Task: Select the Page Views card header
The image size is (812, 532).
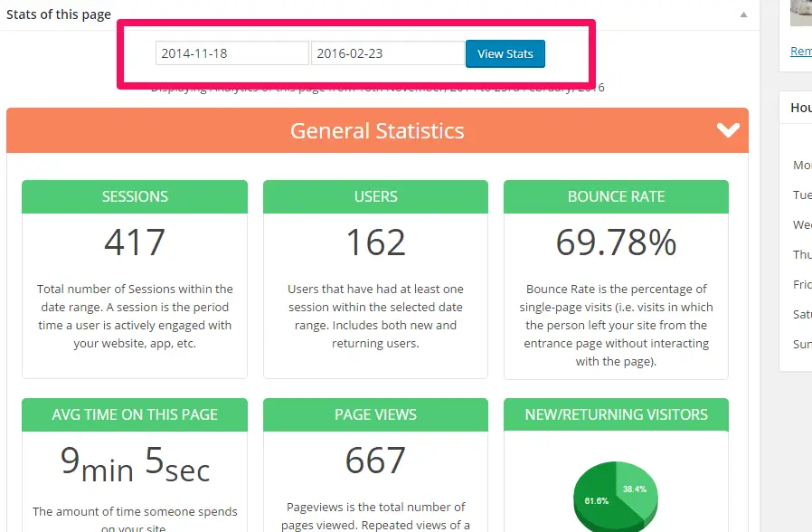Action: point(375,415)
